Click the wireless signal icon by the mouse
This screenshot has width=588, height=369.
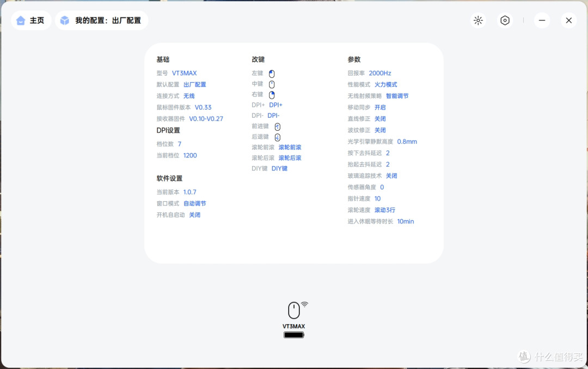pyautogui.click(x=304, y=304)
